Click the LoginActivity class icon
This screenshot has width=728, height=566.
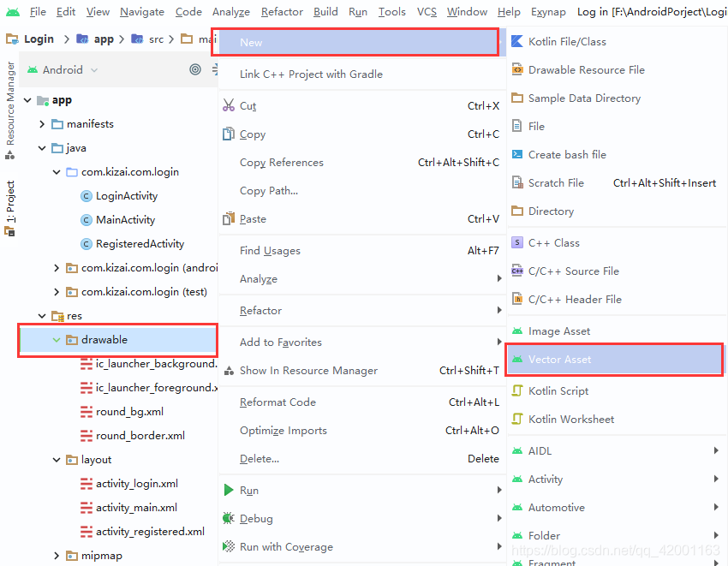point(87,196)
